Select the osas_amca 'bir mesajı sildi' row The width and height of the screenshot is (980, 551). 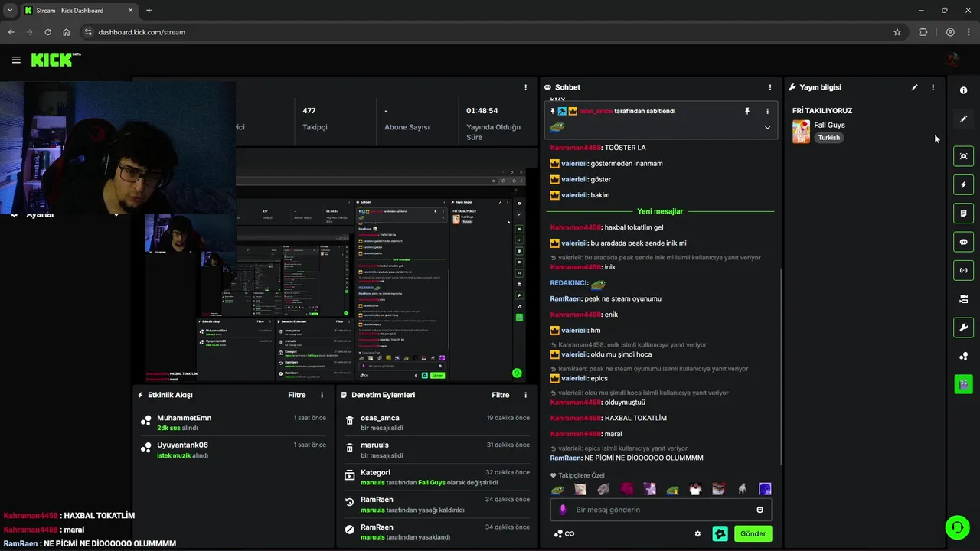point(436,422)
